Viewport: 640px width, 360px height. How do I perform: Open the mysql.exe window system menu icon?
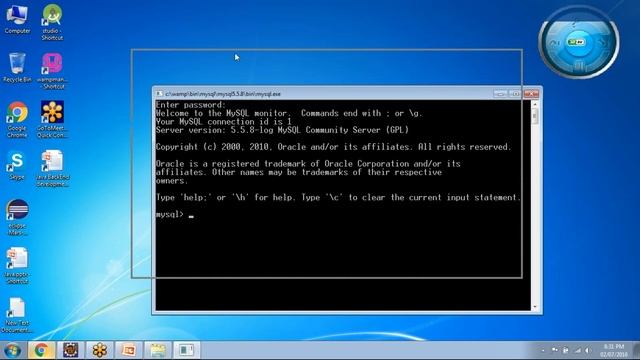pos(159,94)
